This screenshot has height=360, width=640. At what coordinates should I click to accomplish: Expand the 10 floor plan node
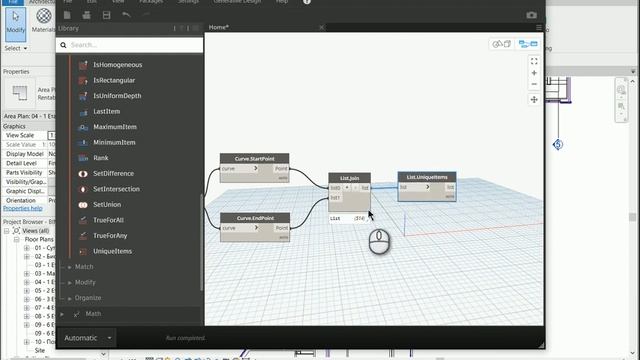pyautogui.click(x=27, y=342)
